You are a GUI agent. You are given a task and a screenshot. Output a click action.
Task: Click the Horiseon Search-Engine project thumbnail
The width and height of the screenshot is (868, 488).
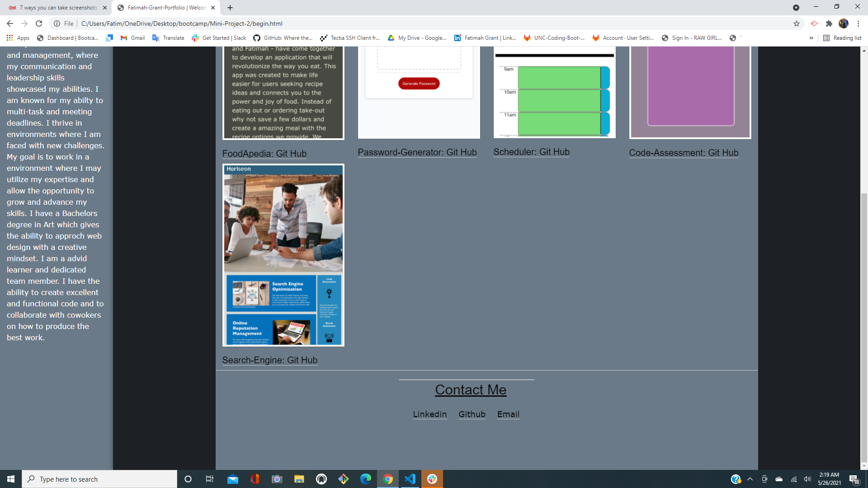(283, 255)
